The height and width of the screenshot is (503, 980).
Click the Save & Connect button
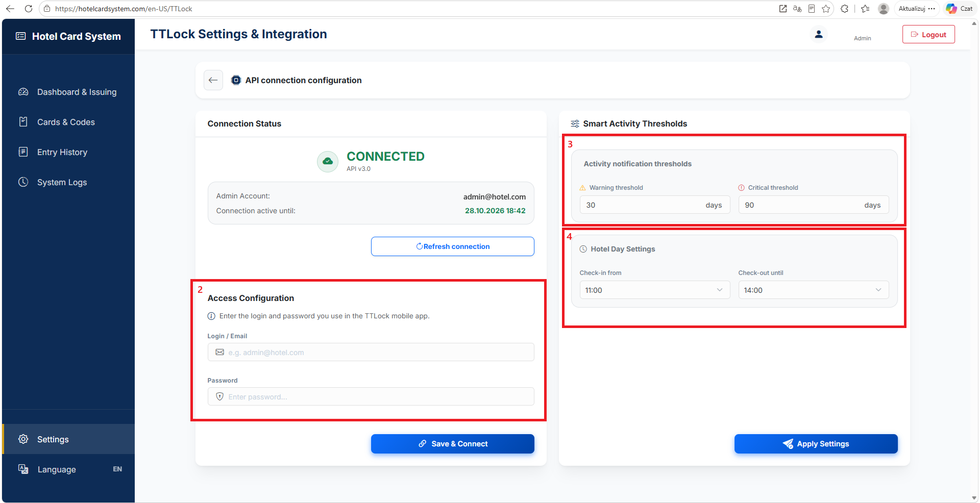(453, 444)
